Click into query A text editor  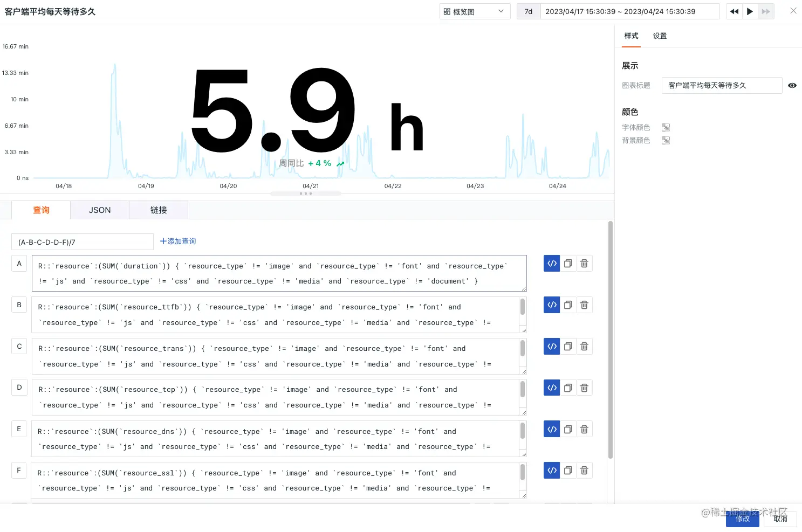(x=279, y=273)
